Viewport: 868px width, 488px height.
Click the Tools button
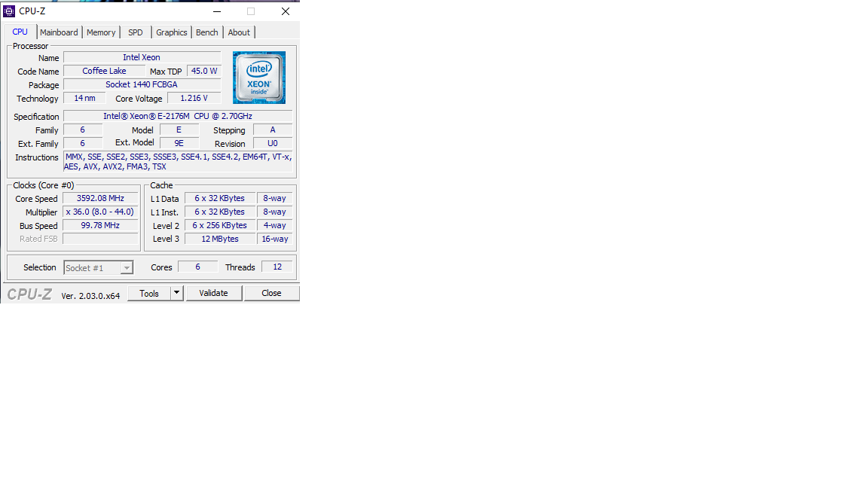pyautogui.click(x=149, y=293)
